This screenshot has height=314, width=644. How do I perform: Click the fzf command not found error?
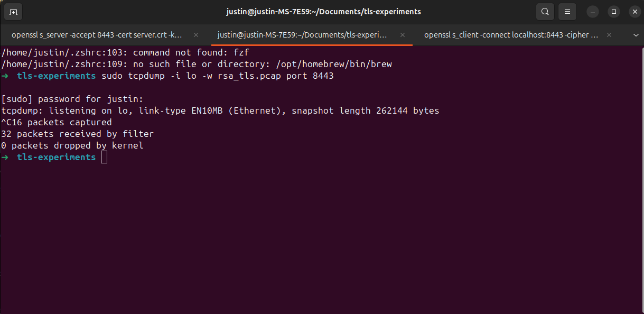point(125,53)
